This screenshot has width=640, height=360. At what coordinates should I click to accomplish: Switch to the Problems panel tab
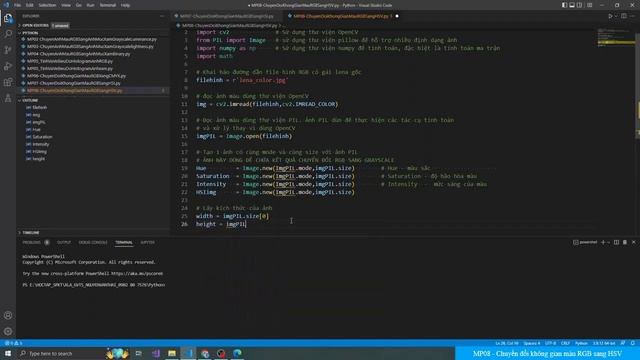31,242
